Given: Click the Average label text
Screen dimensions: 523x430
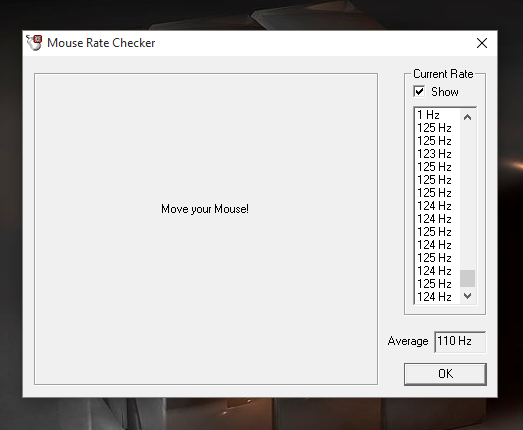Looking at the screenshot, I should pyautogui.click(x=408, y=341).
